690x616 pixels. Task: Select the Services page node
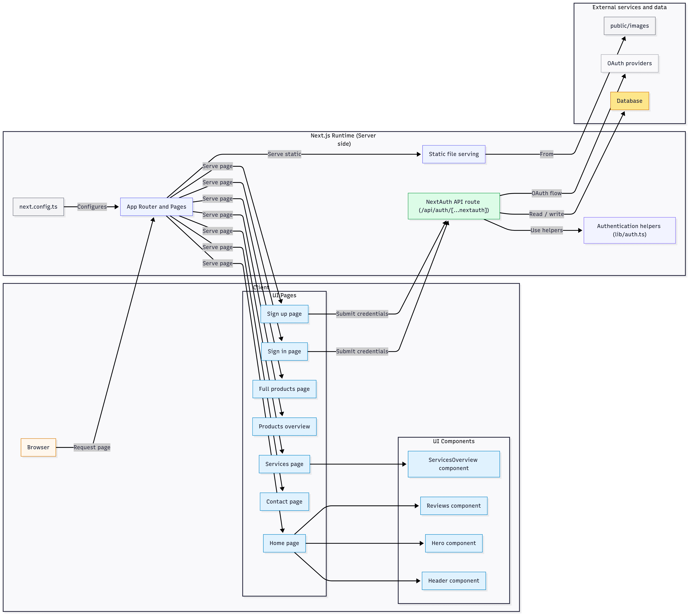pos(284,464)
